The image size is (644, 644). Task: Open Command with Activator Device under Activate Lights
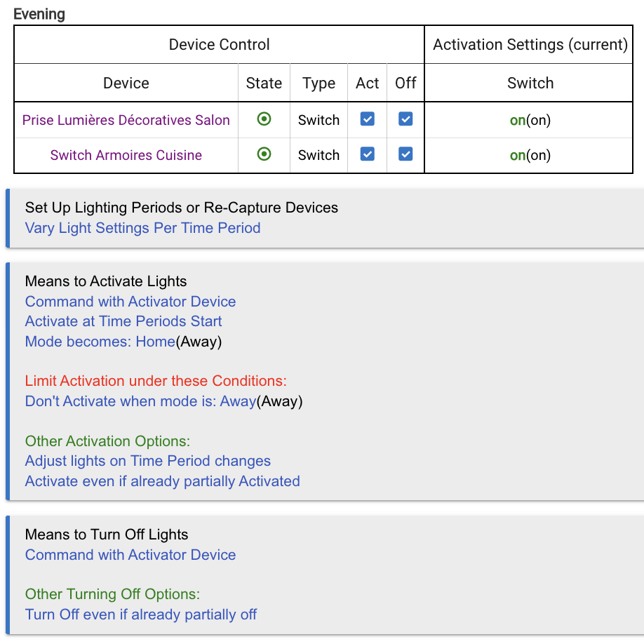click(x=130, y=302)
